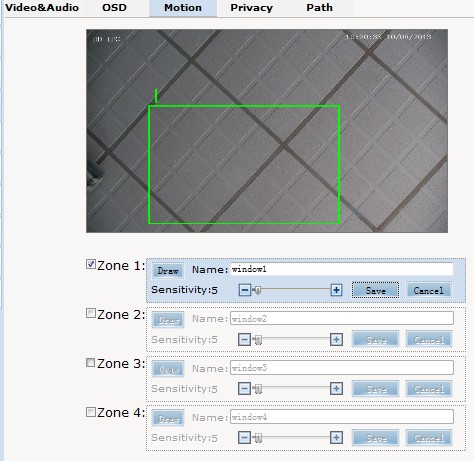Screen dimensions: 474x461
Task: Click the Zone 2 plus sensitivity icon
Action: point(336,340)
